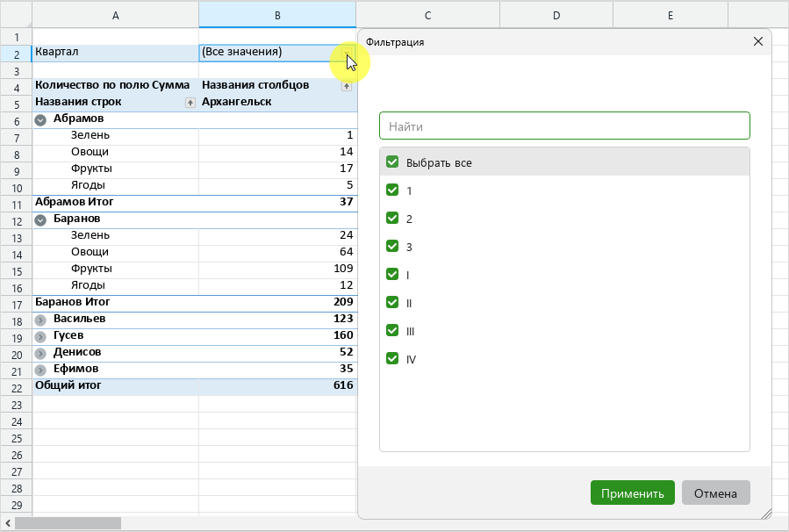Select row 22 header
Screen dimensions: 789x532
(x=17, y=388)
